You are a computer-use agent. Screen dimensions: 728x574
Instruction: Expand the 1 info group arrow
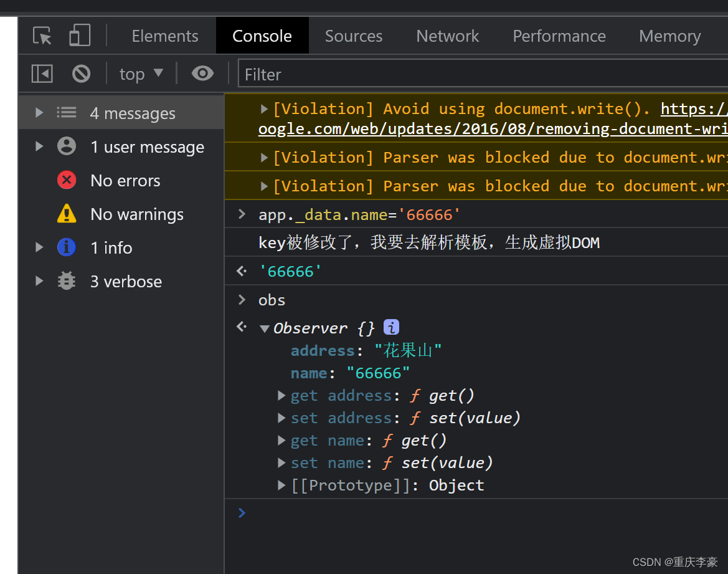pyautogui.click(x=39, y=247)
